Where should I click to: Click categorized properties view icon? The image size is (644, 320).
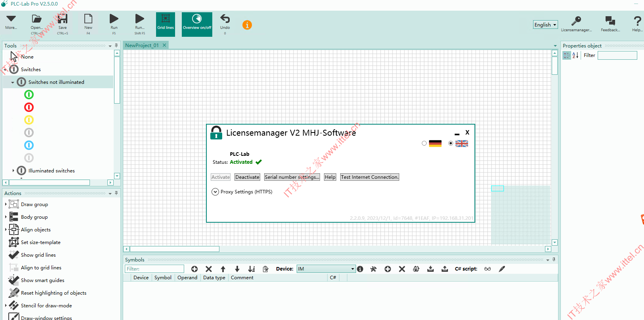pyautogui.click(x=567, y=55)
